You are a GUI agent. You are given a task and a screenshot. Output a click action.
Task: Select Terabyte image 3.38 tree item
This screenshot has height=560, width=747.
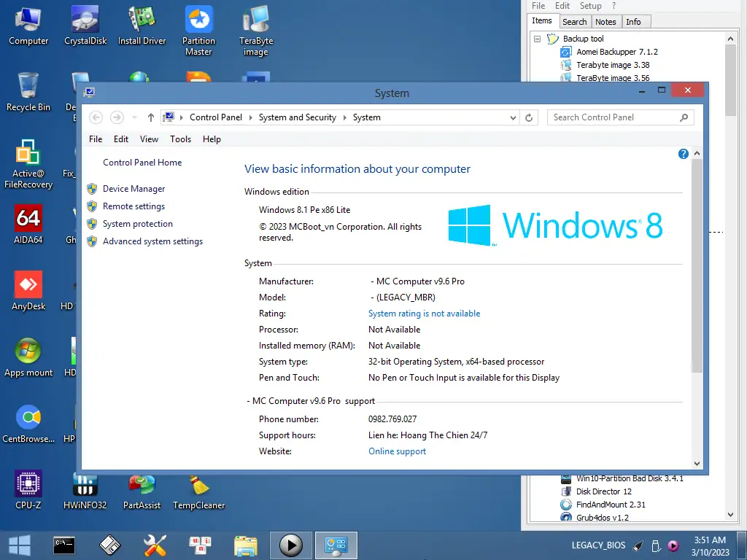613,65
